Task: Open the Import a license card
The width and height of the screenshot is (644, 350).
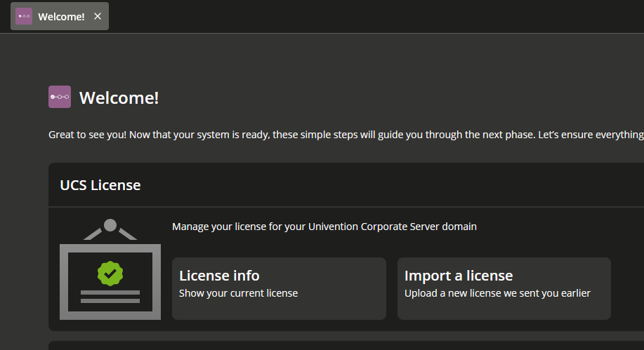Action: point(504,288)
